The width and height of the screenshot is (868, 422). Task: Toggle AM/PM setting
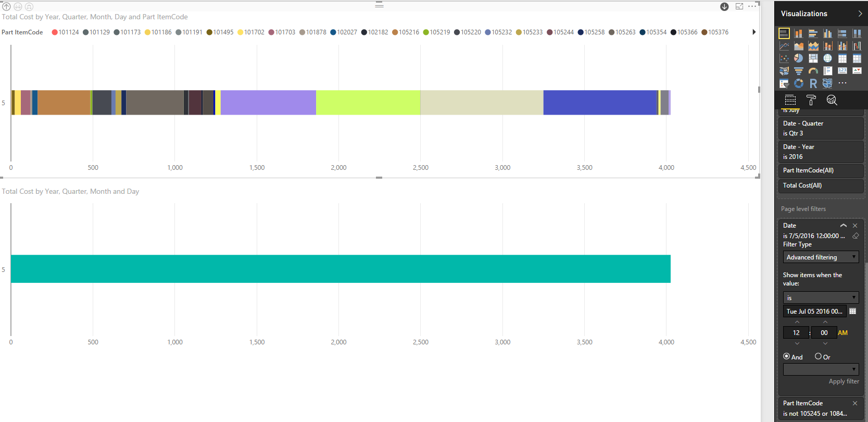coord(843,332)
